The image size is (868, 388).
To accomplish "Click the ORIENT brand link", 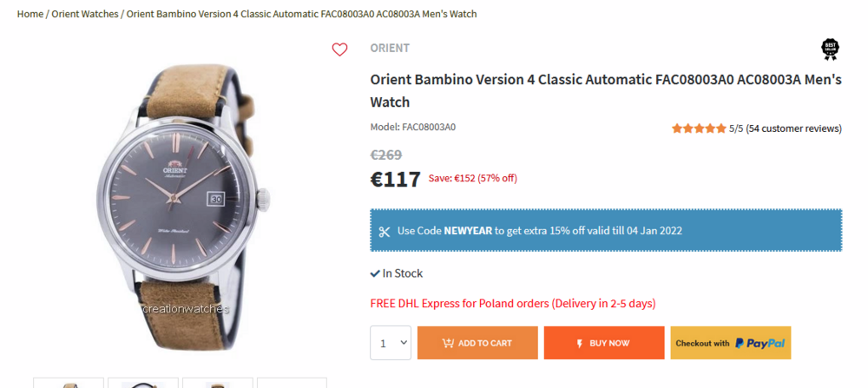I will pyautogui.click(x=390, y=48).
